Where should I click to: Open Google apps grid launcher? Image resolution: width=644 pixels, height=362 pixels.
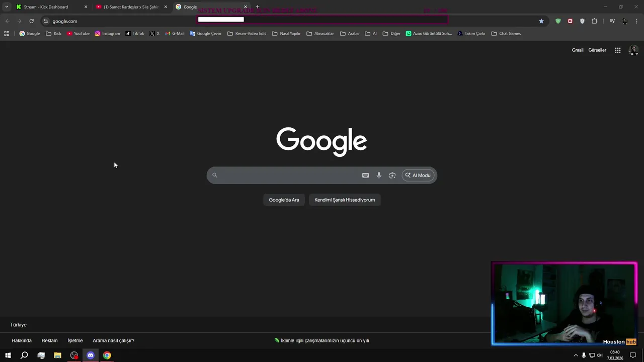618,50
